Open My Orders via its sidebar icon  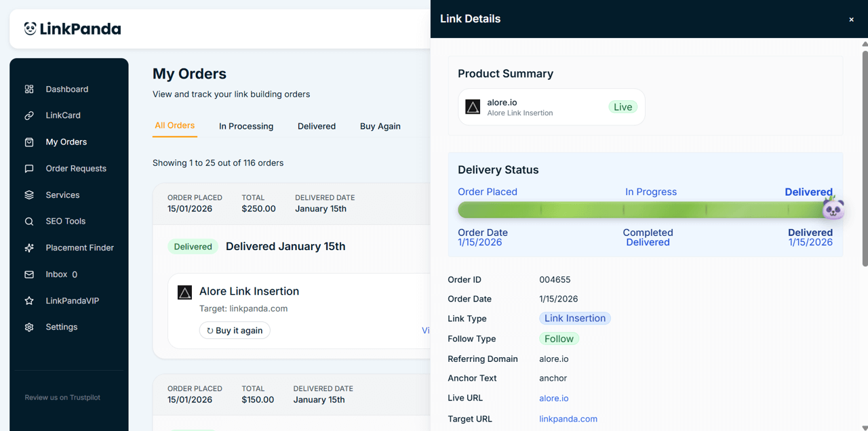pyautogui.click(x=29, y=142)
